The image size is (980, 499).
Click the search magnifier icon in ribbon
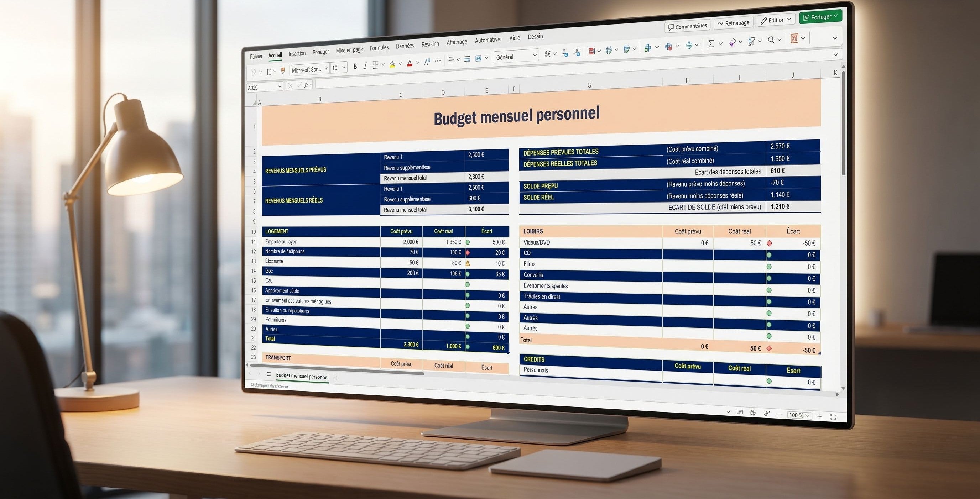[771, 40]
